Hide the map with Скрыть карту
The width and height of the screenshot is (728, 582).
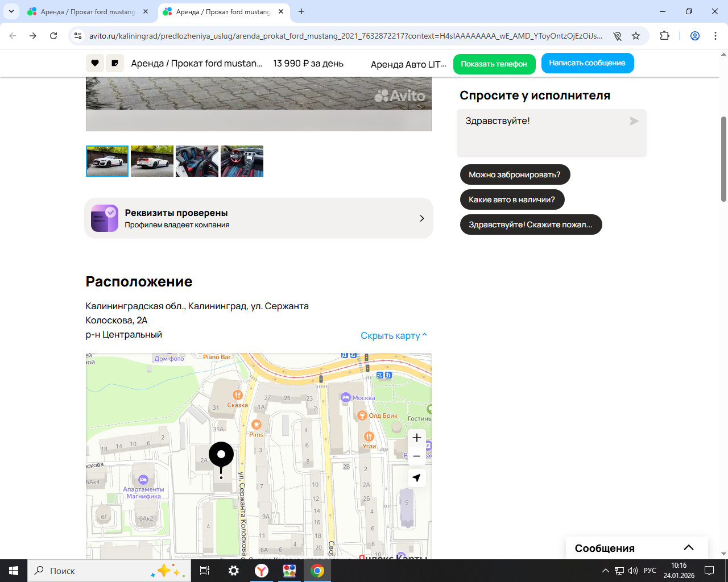point(394,335)
